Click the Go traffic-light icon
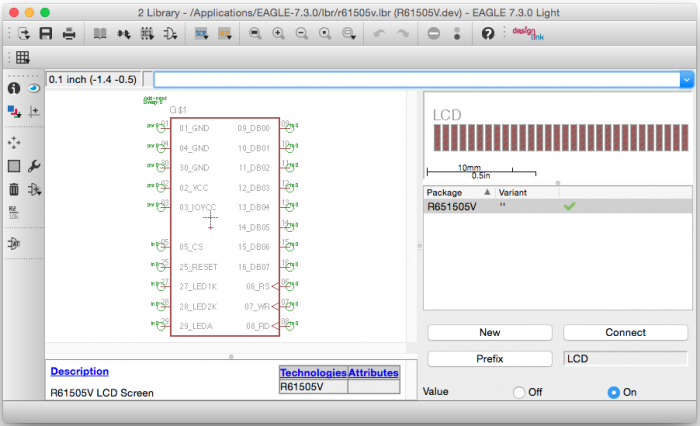The width and height of the screenshot is (700, 426). pyautogui.click(x=457, y=33)
